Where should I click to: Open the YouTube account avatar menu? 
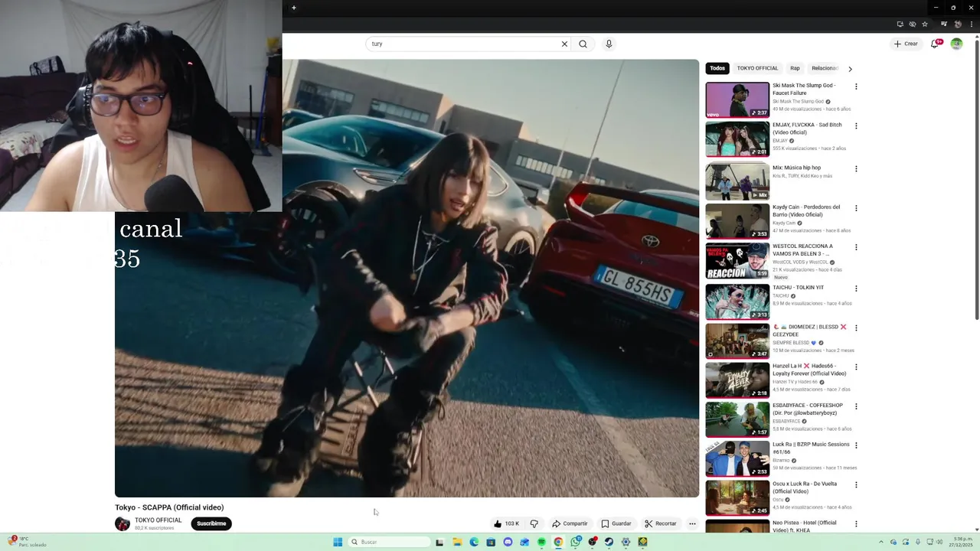(x=956, y=44)
